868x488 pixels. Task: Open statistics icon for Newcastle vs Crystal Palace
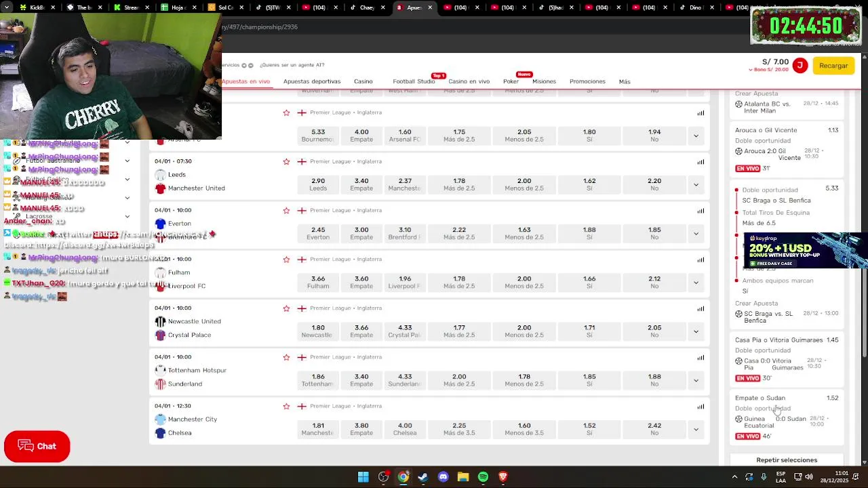pyautogui.click(x=701, y=308)
